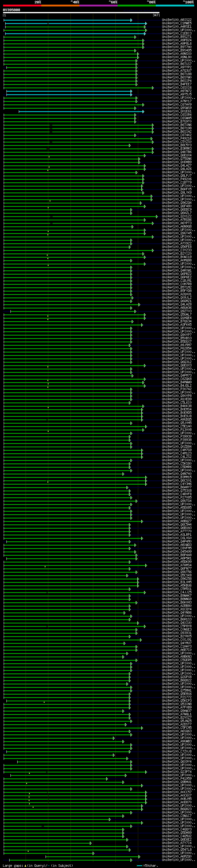Viewport: 197px width, 868px height.
Task: Click the green alignment bar for UniRef100_Q201Z2
Action: pos(81,217)
